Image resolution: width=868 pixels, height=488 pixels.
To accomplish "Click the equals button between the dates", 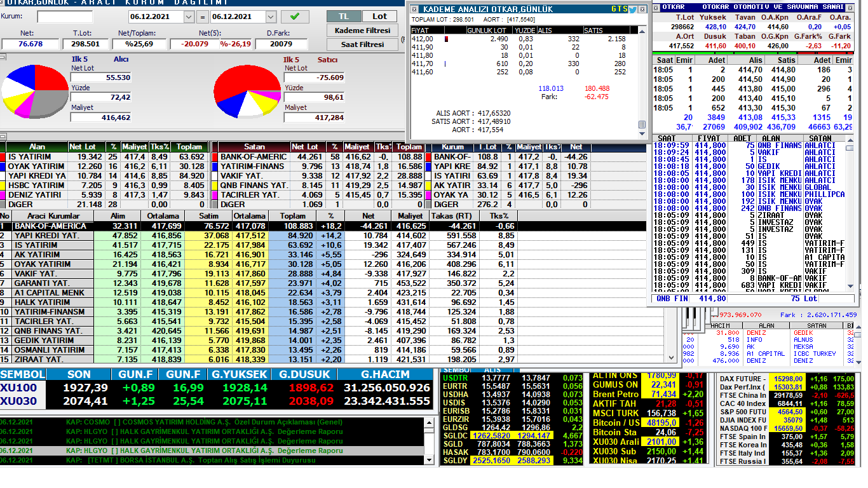I will pos(202,17).
